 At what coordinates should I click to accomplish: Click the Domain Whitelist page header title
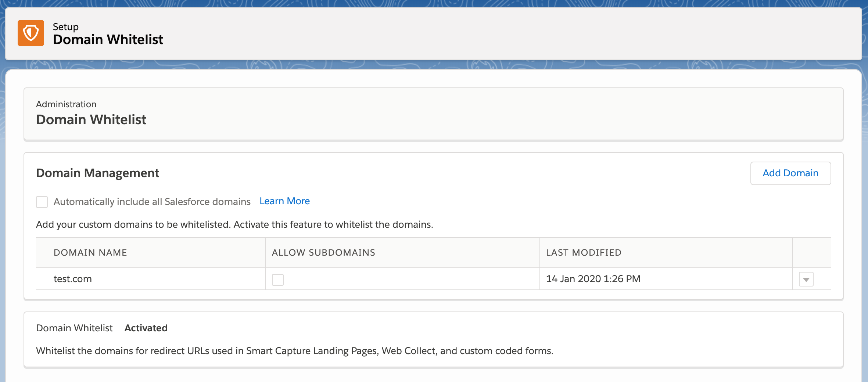[108, 40]
